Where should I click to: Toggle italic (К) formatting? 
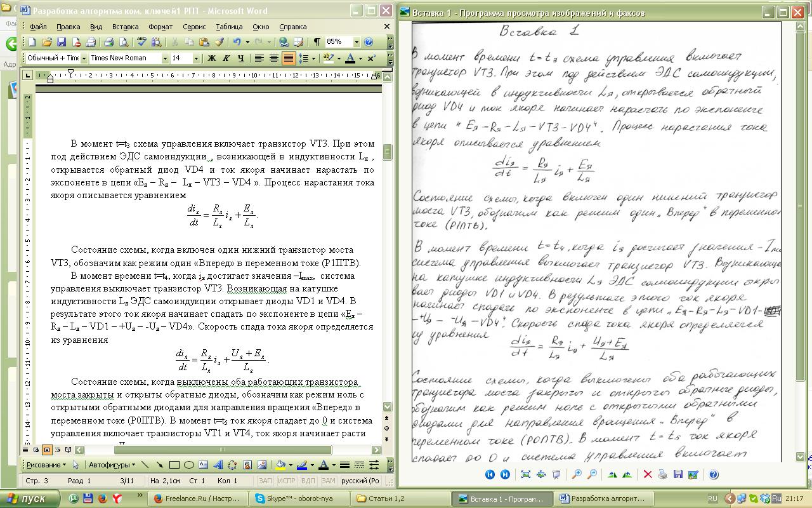click(226, 58)
